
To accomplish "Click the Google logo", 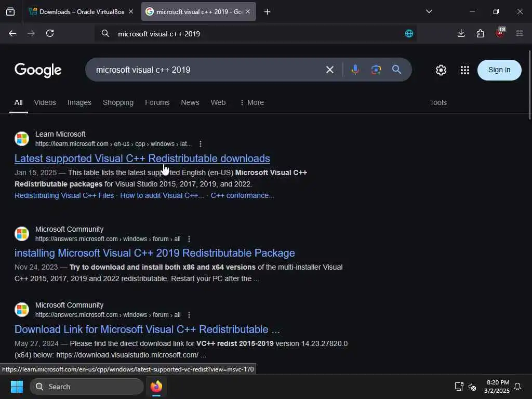I will click(38, 70).
